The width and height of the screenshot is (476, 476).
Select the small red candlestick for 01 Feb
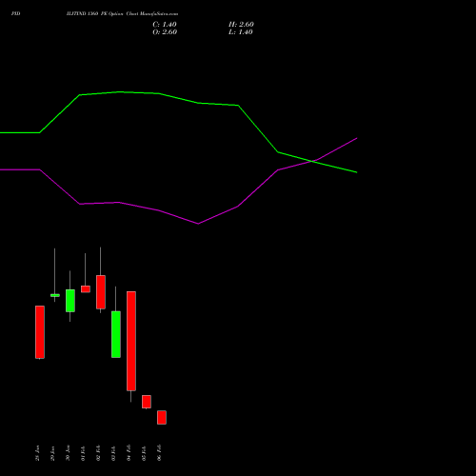coord(86,288)
